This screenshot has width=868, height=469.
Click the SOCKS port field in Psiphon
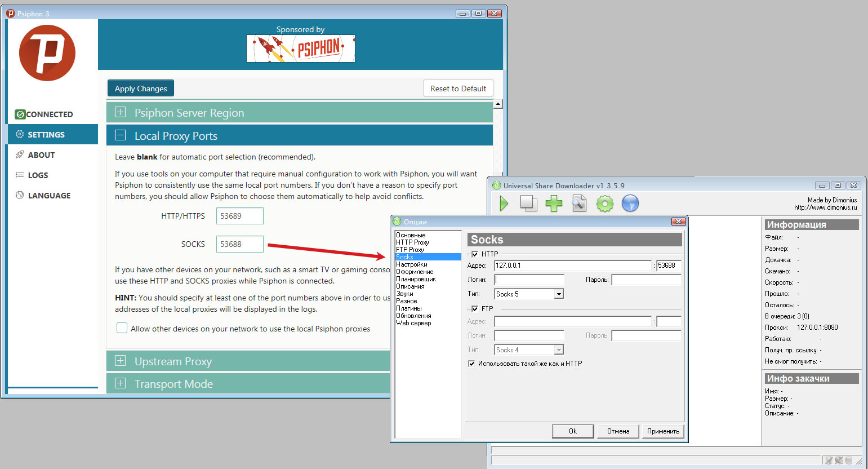240,244
